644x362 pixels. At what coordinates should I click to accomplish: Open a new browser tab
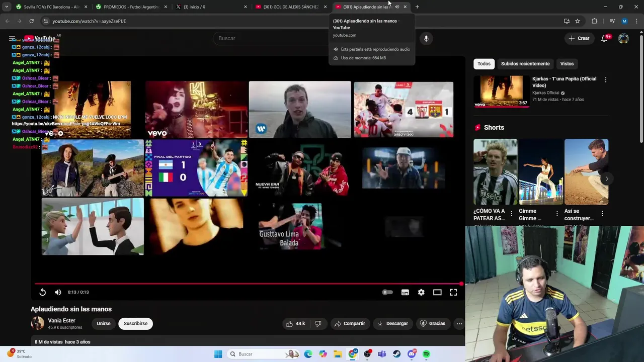coord(417,7)
